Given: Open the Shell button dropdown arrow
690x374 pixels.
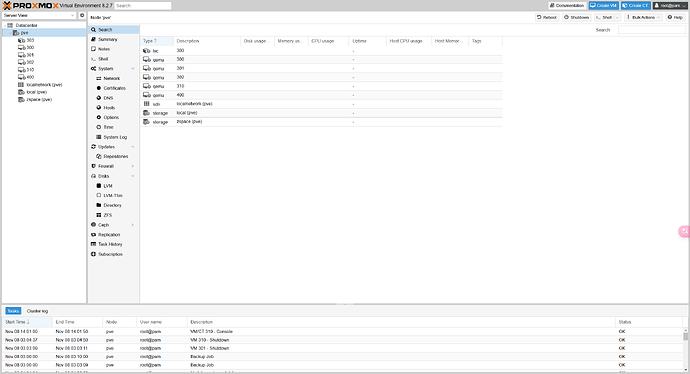Looking at the screenshot, I should 617,17.
